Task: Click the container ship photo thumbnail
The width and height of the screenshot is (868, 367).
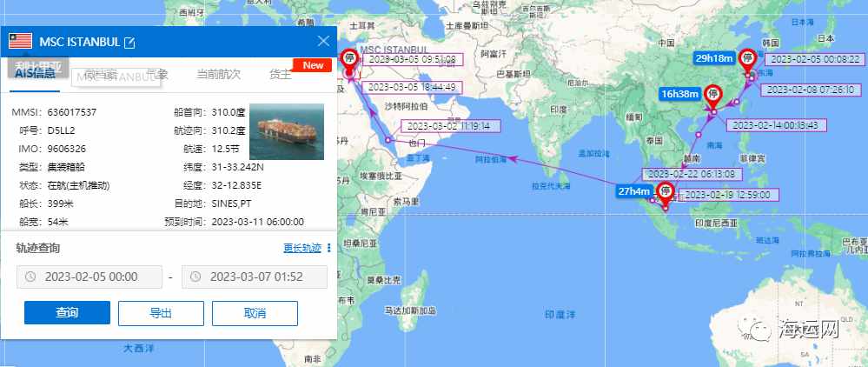Action: pos(287,132)
